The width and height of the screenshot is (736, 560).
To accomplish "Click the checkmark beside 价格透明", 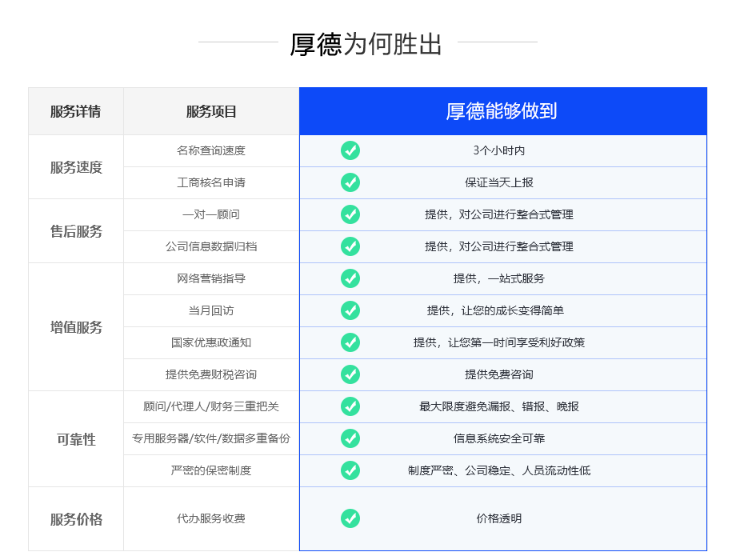I will (350, 518).
